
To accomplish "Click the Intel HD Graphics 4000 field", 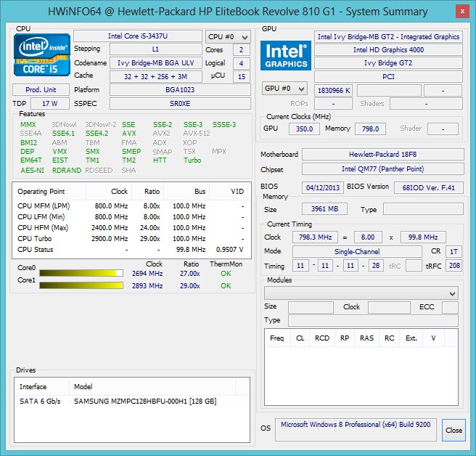I will click(x=388, y=49).
